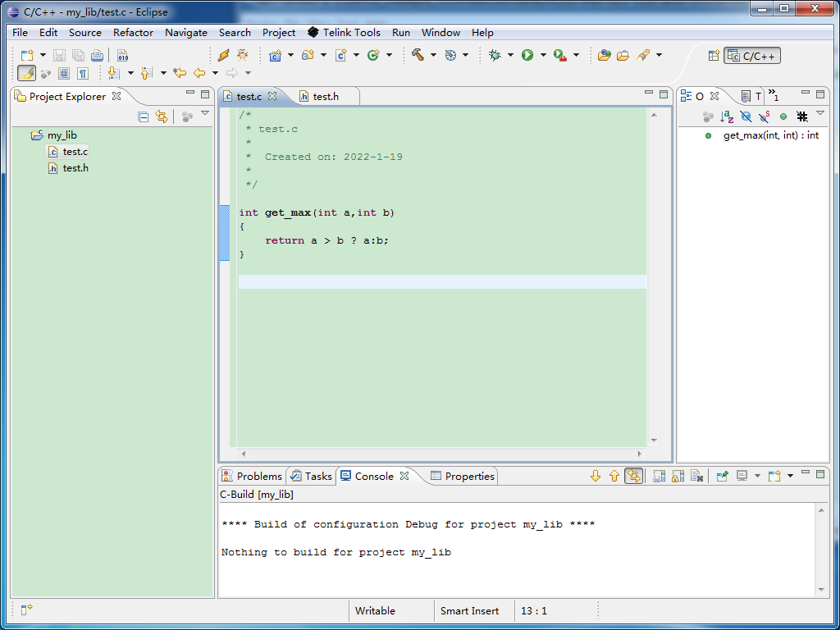The height and width of the screenshot is (630, 840).
Task: Switch to the Problems tab
Action: (x=252, y=477)
